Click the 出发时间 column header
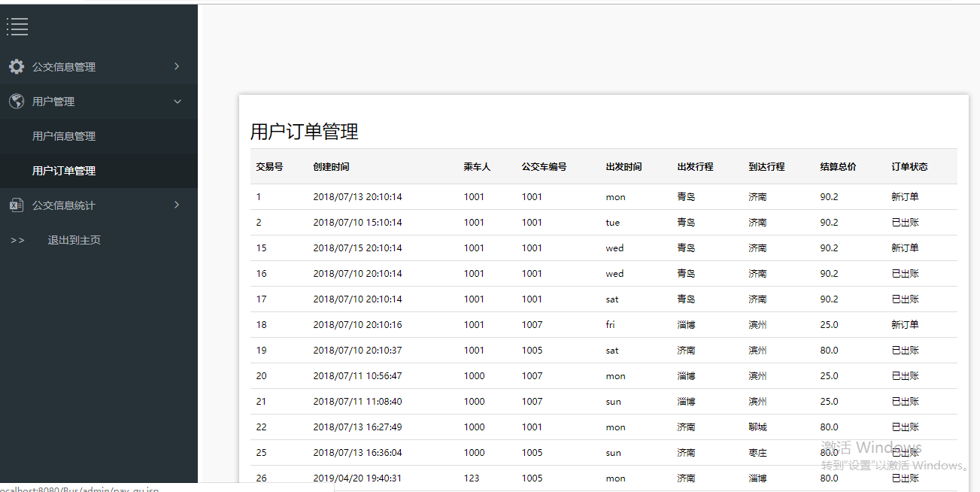980x492 pixels. tap(623, 167)
